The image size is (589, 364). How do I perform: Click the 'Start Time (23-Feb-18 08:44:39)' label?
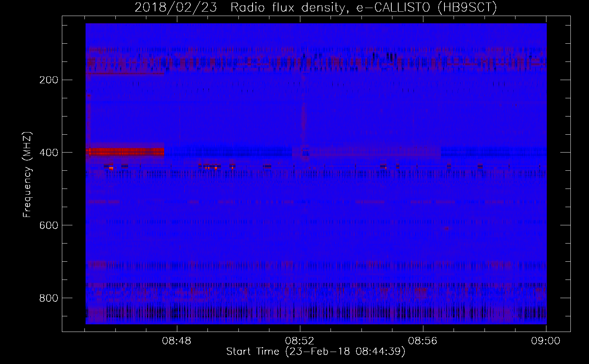point(316,352)
